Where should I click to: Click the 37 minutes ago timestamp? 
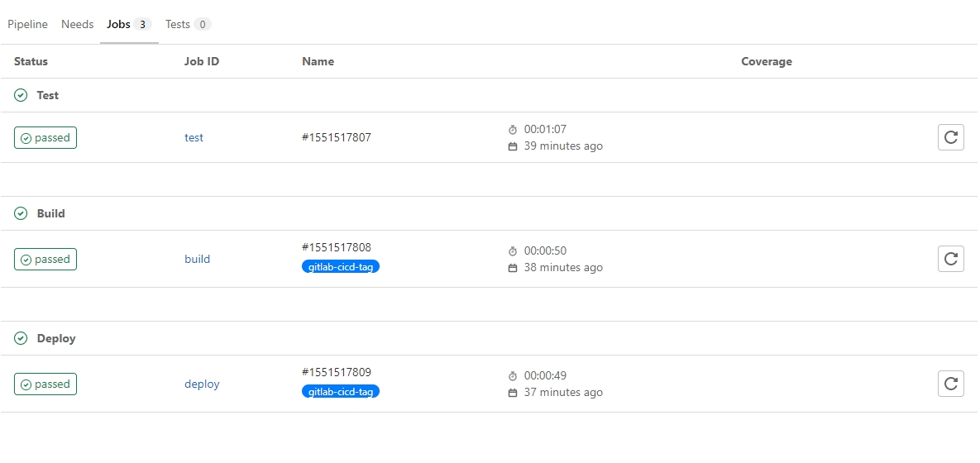pos(563,393)
